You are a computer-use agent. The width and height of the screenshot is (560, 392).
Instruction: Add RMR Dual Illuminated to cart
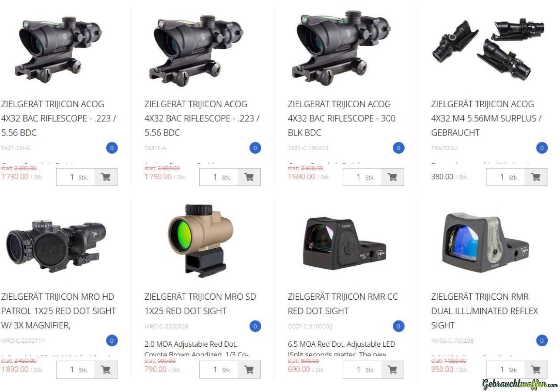[x=536, y=369]
